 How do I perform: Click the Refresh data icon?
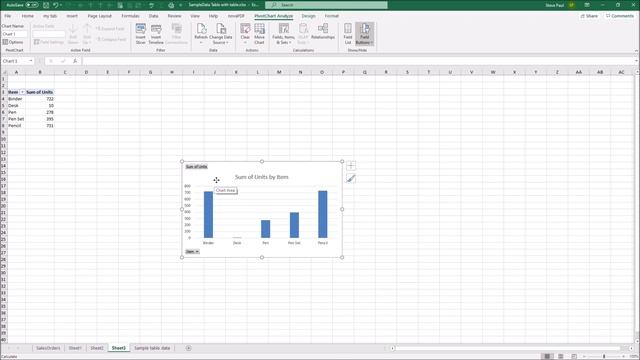(201, 34)
